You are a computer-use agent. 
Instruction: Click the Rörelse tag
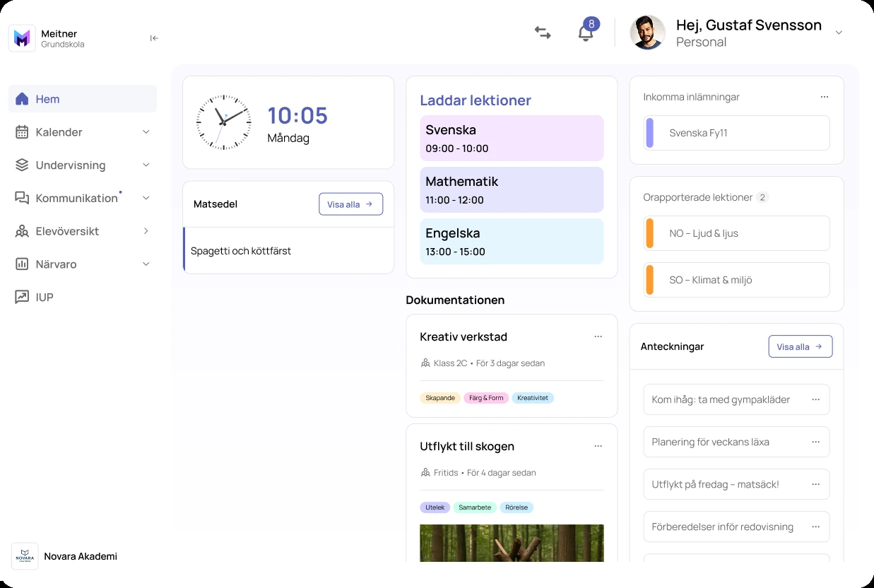click(516, 507)
